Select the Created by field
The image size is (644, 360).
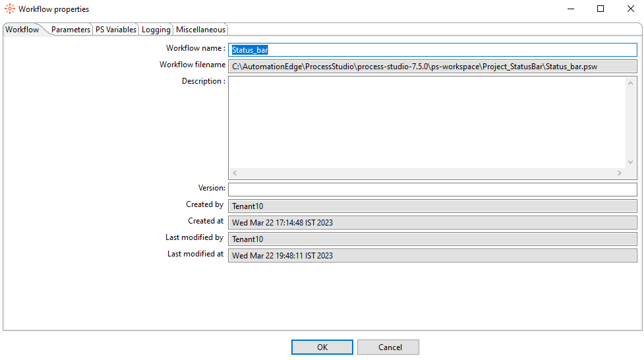(432, 206)
